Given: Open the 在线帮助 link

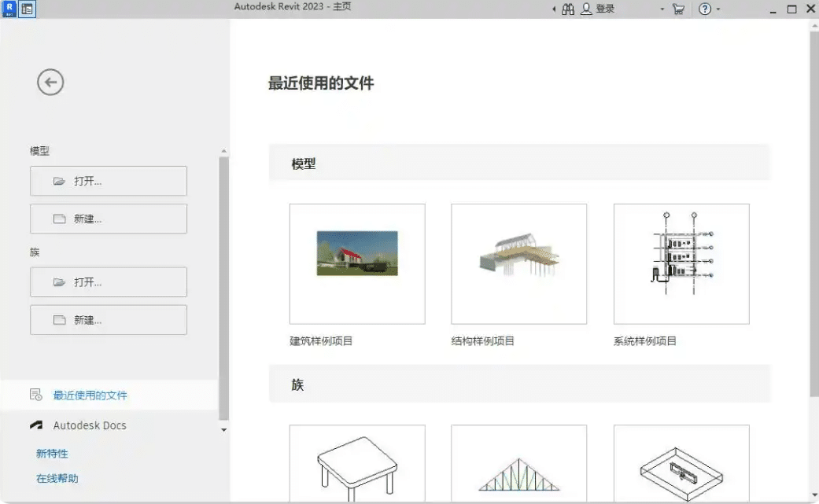Looking at the screenshot, I should coord(57,478).
